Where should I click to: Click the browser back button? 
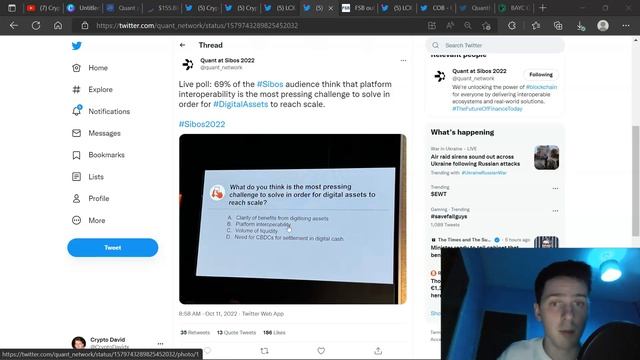click(14, 26)
